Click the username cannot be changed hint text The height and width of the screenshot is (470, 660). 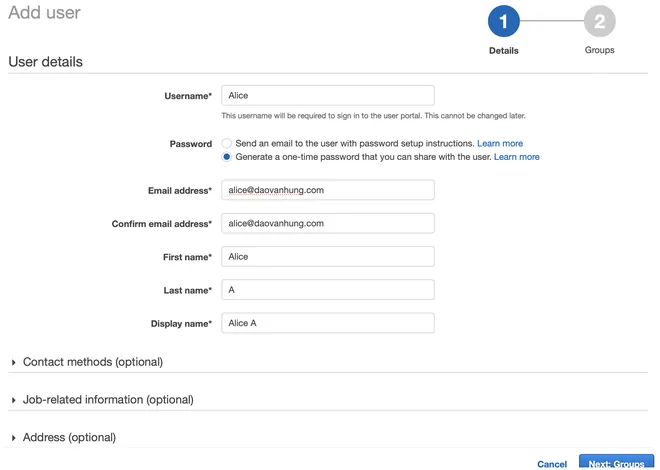click(373, 116)
